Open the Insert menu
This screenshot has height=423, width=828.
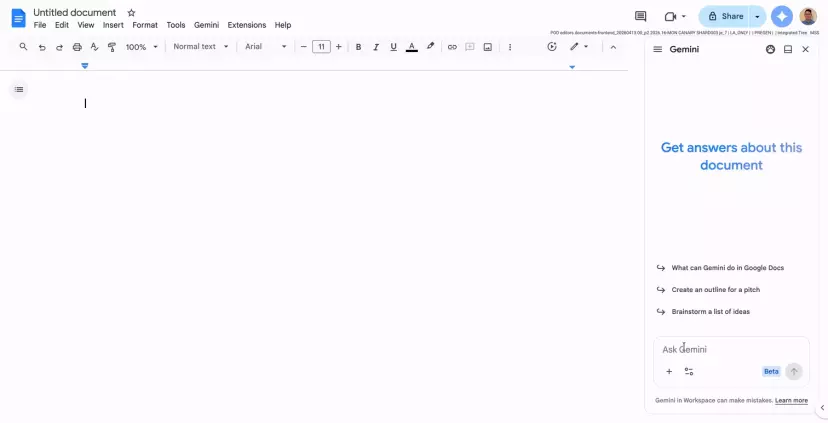(113, 25)
